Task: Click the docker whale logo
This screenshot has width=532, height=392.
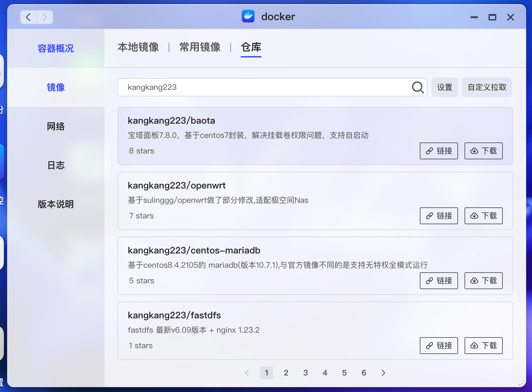Action: click(248, 16)
